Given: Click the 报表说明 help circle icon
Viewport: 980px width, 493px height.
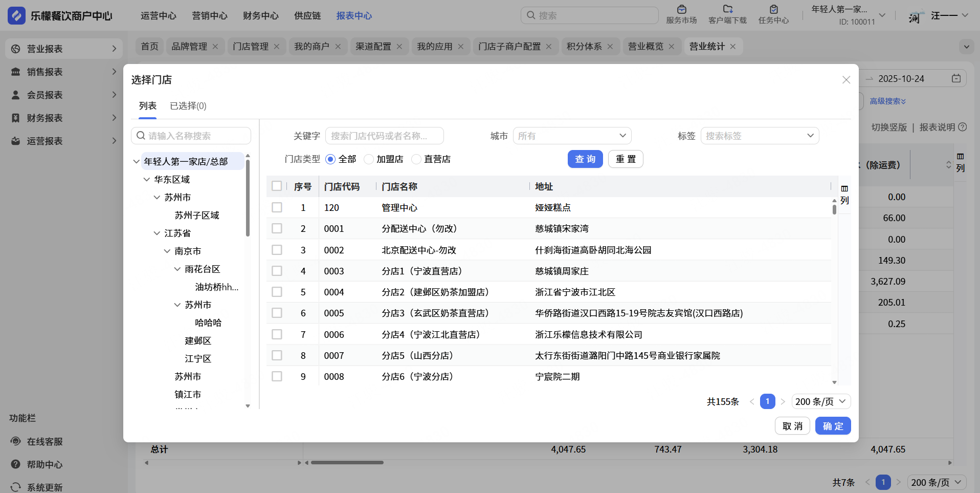Looking at the screenshot, I should point(963,127).
